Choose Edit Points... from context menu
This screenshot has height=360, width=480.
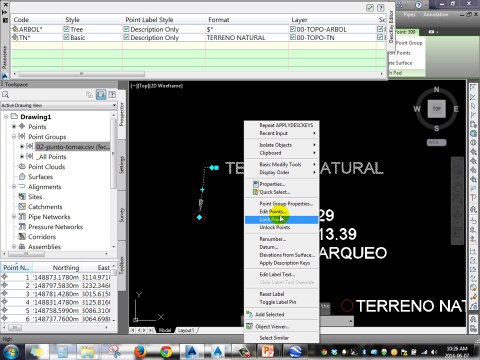[x=273, y=212]
